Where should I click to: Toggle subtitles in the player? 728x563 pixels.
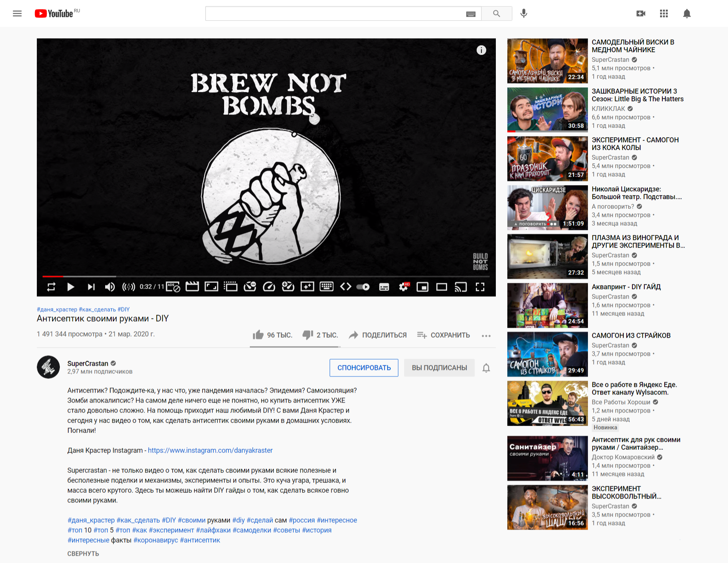pos(384,287)
